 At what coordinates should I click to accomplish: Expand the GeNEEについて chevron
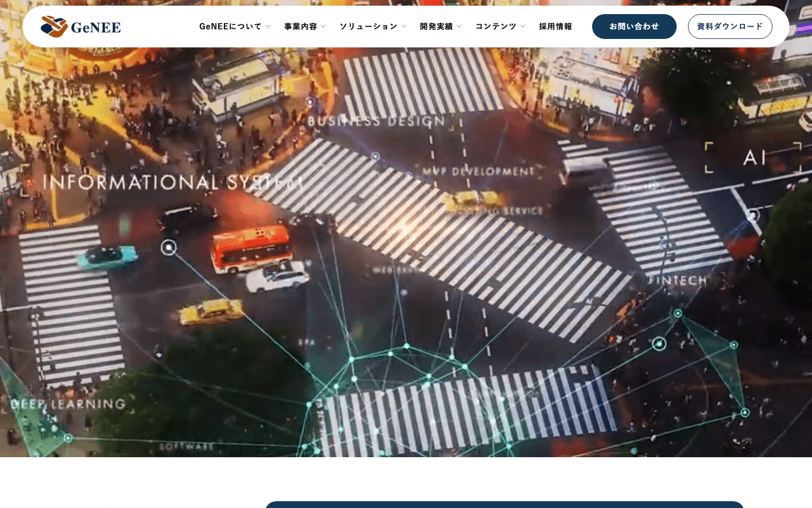point(268,27)
